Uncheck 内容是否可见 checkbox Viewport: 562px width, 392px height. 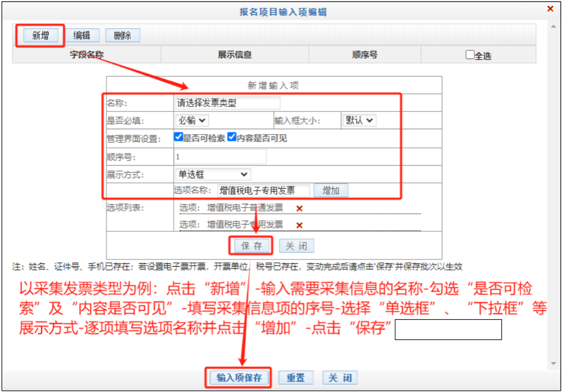[x=232, y=137]
